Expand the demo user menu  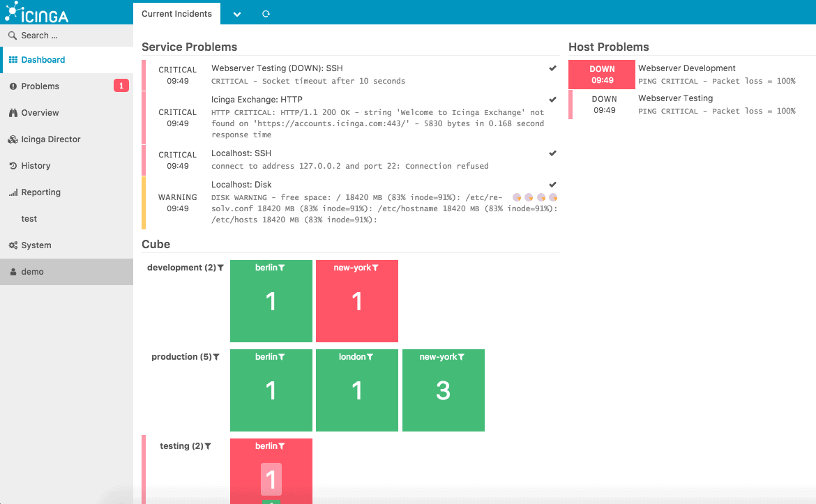pyautogui.click(x=32, y=272)
